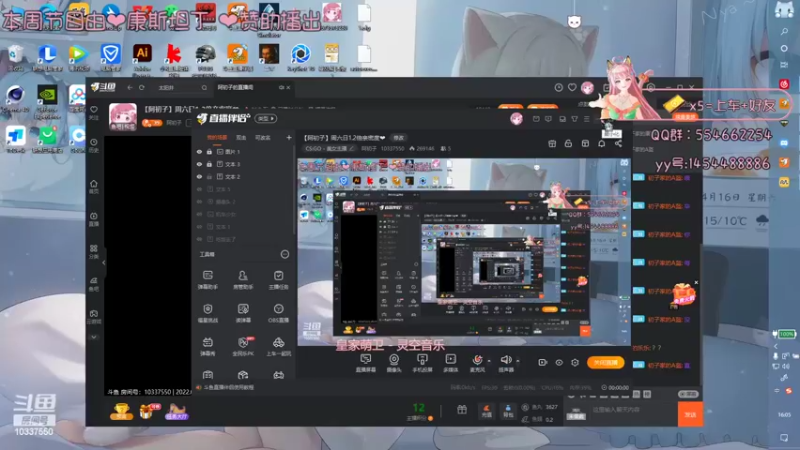Viewport: 800px width, 450px height.
Task: Click the bell notification icon above preview
Action: point(602,144)
